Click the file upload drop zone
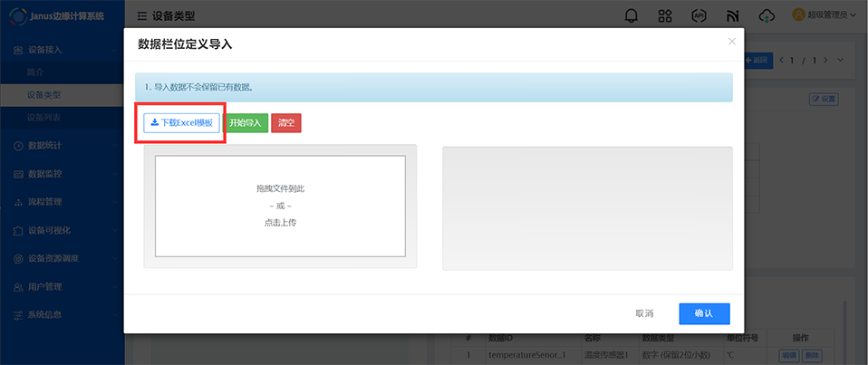The width and height of the screenshot is (868, 365). click(x=280, y=206)
